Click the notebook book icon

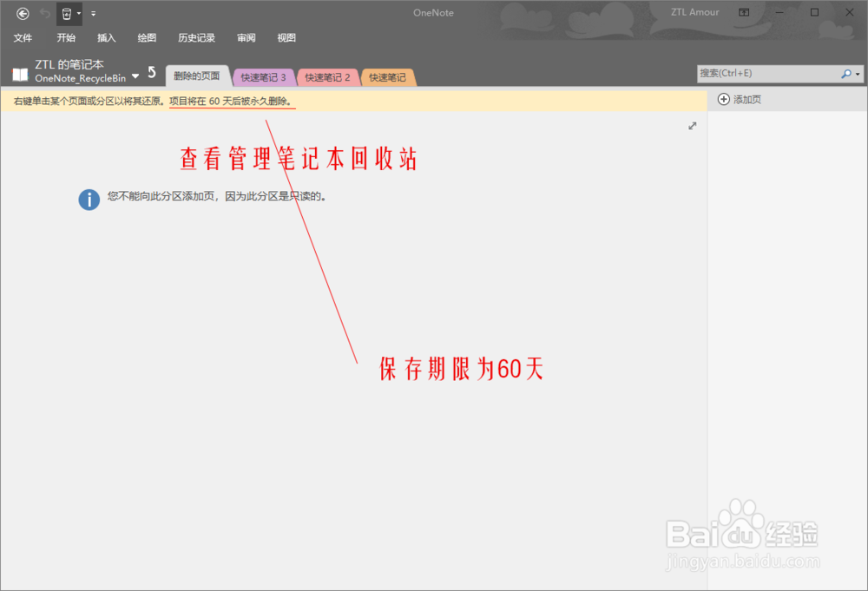point(21,75)
